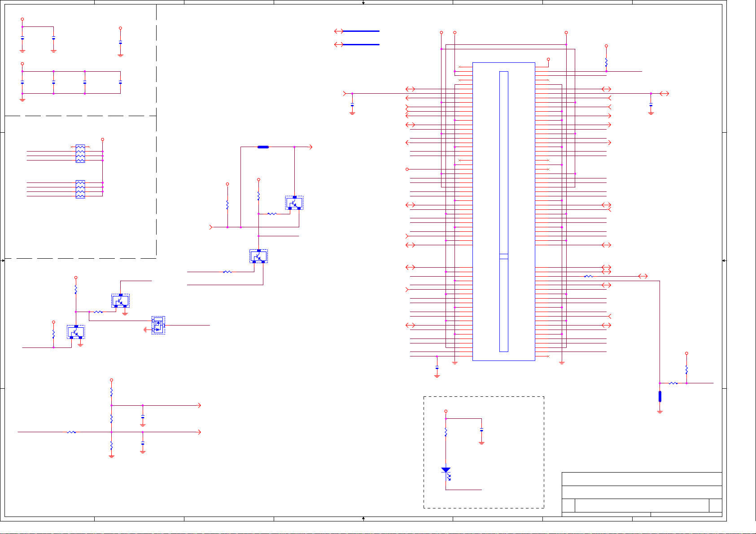This screenshot has width=756, height=534.
Task: Select the top resistor of the bottom-left divider
Action: tap(111, 392)
